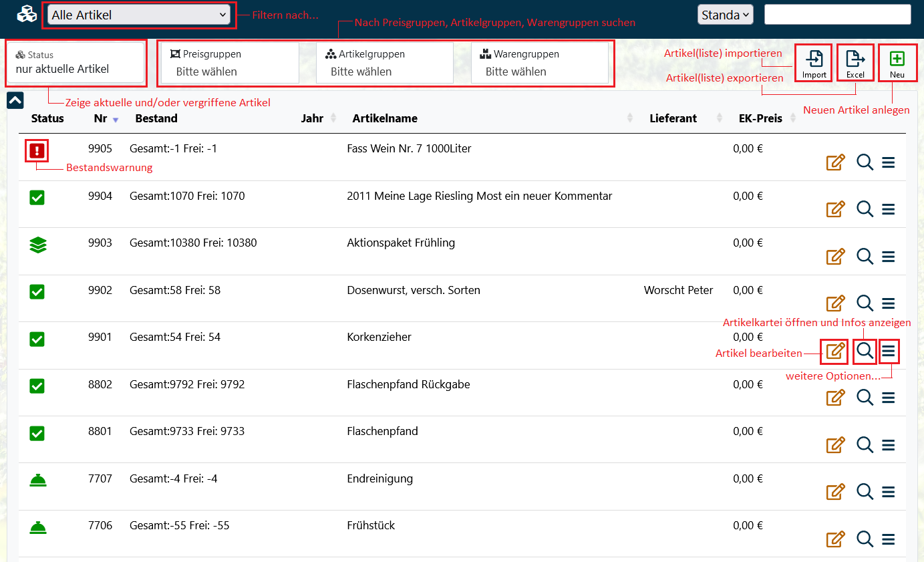924x562 pixels.
Task: Open the Artikelgruppen selection
Action: point(384,63)
